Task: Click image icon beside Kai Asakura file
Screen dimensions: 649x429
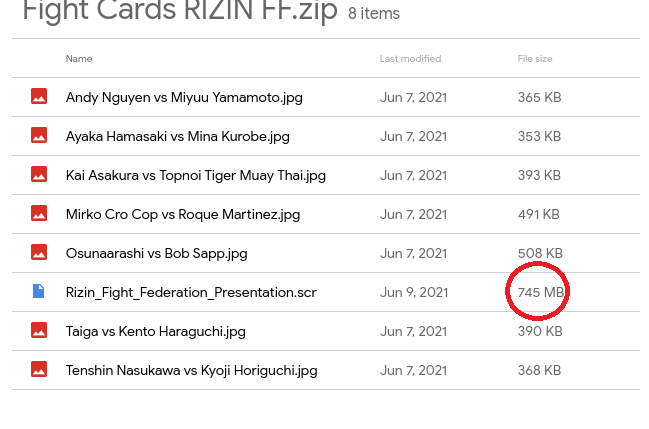Action: coord(39,175)
